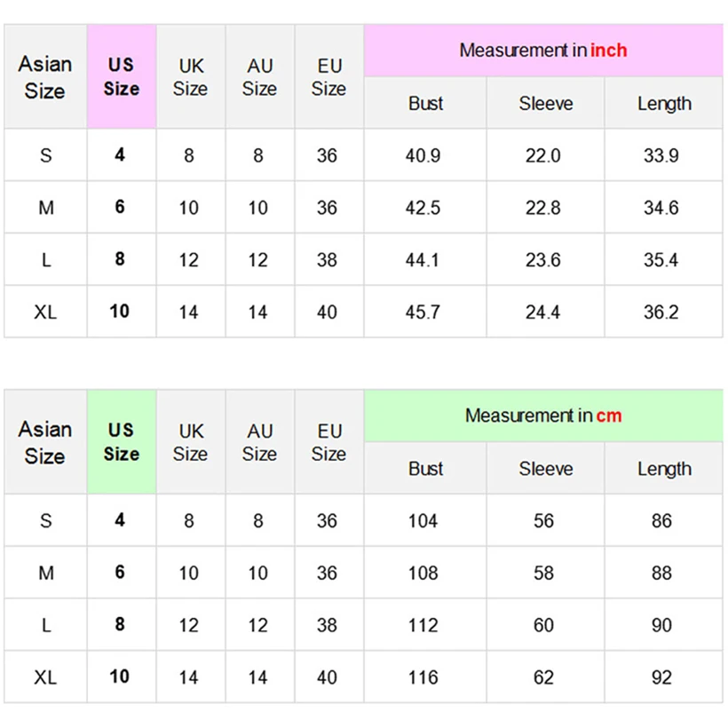The width and height of the screenshot is (728, 728).
Task: Click sleeve value 22.8 in inch table
Action: (543, 208)
